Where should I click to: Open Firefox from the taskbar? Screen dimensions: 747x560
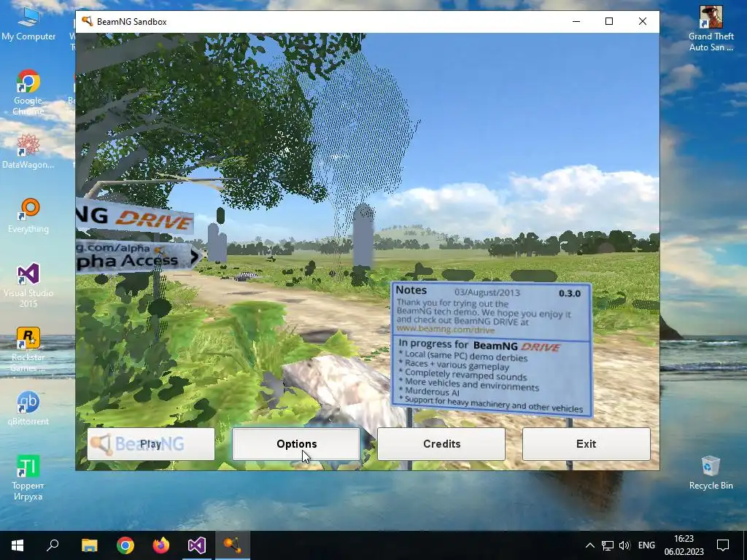tap(161, 545)
